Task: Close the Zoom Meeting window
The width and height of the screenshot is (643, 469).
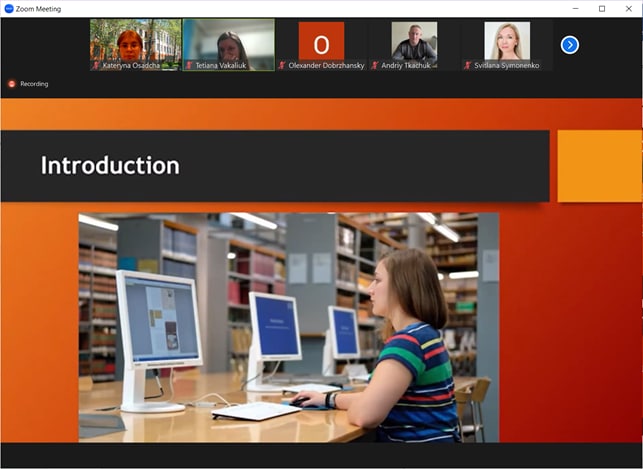Action: 629,9
